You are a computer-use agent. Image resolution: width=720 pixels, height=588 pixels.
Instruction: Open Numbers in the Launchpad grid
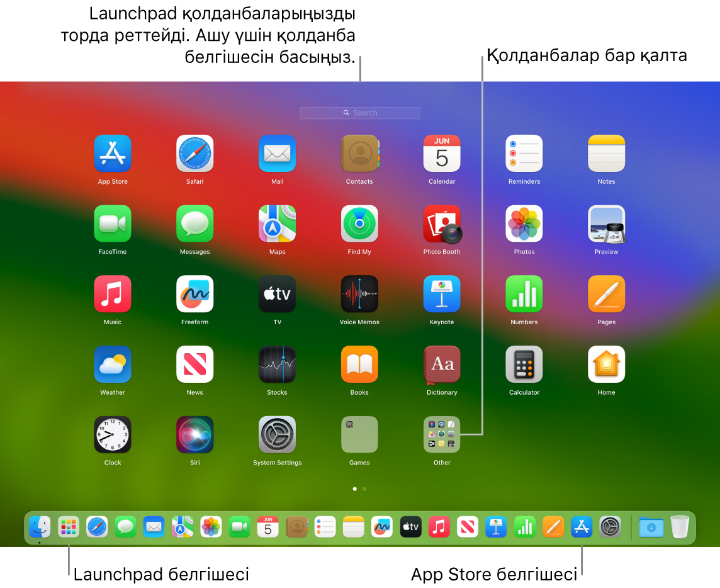524,294
